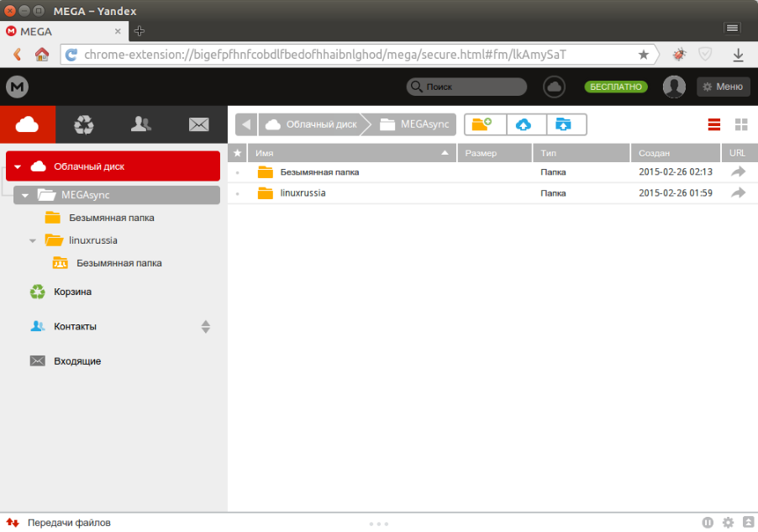
Task: Sort by favorites star column header
Action: (x=237, y=153)
